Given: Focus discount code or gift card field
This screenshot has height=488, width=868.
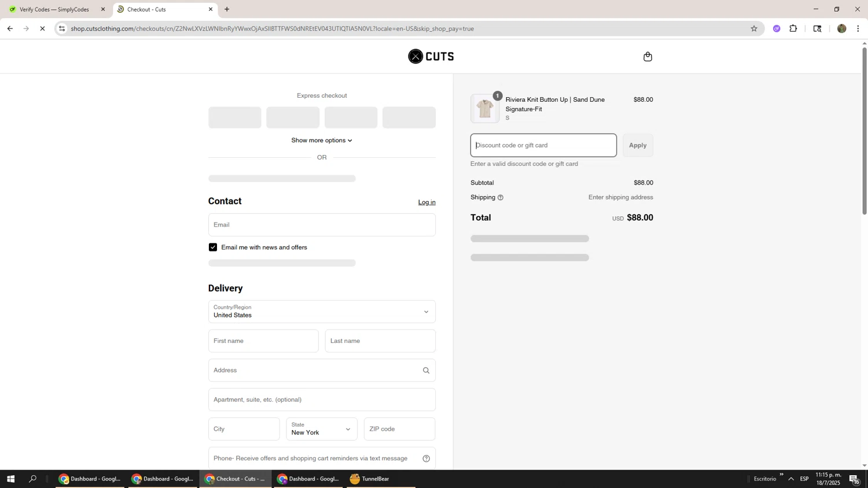Looking at the screenshot, I should click(x=543, y=145).
